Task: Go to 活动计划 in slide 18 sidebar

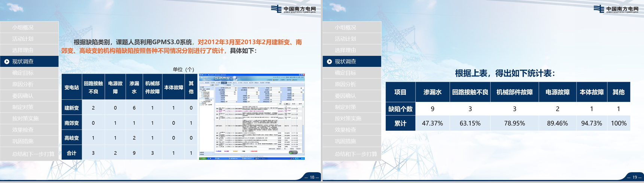Action: (x=23, y=39)
